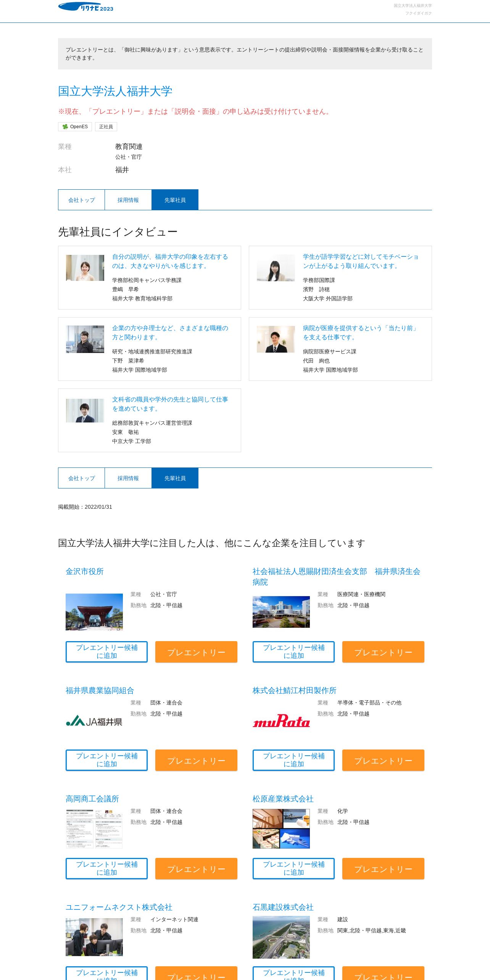Click the OpenES clover badge
The image size is (490, 980).
(x=75, y=127)
